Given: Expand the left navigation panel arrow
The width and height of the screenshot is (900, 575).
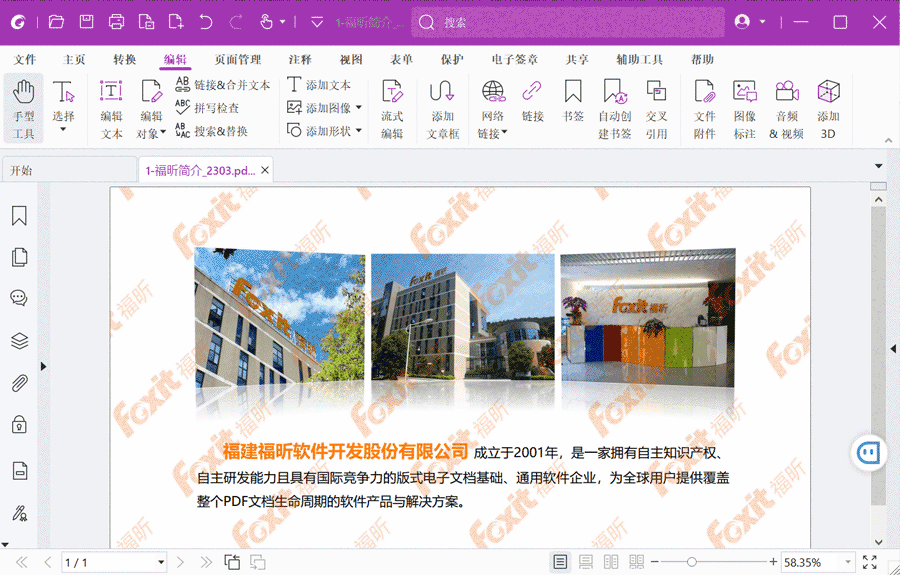Looking at the screenshot, I should coord(43,366).
